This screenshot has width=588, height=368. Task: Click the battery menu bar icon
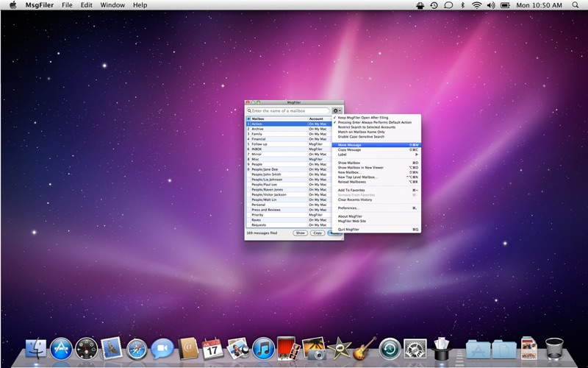coord(505,5)
